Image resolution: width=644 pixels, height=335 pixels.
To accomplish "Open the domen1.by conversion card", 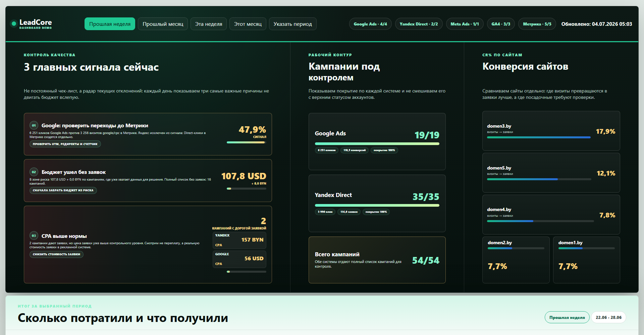I will (x=586, y=260).
